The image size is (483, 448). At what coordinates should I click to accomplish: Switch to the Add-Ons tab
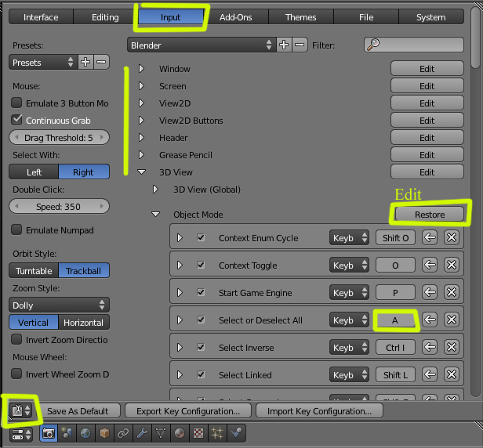tap(236, 17)
